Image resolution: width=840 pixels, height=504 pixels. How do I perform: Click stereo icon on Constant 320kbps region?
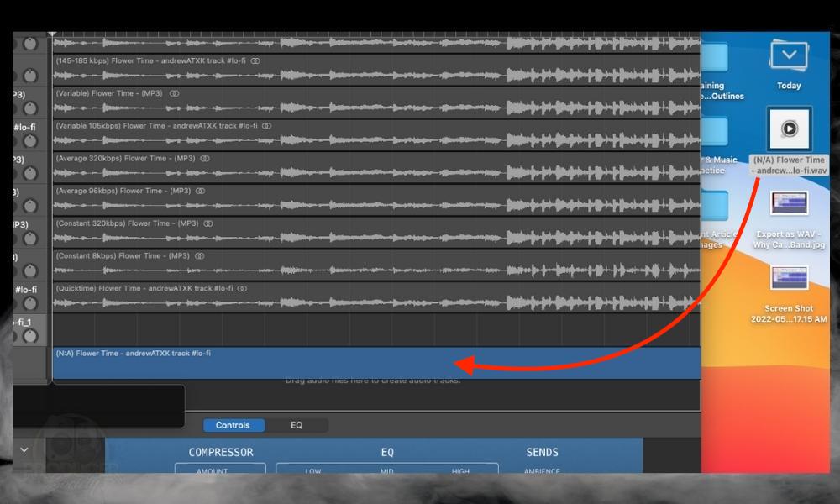[x=208, y=223]
